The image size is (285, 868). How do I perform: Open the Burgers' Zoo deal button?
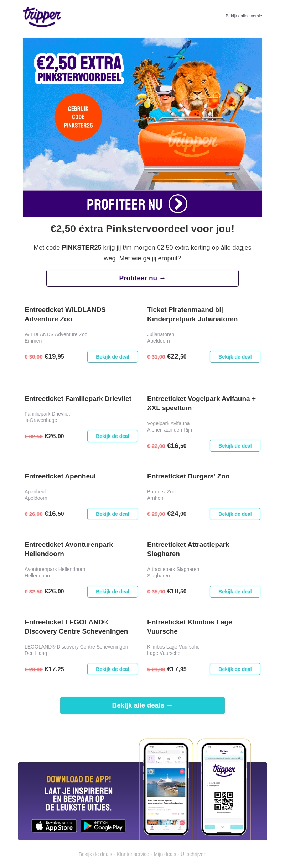pyautogui.click(x=235, y=514)
